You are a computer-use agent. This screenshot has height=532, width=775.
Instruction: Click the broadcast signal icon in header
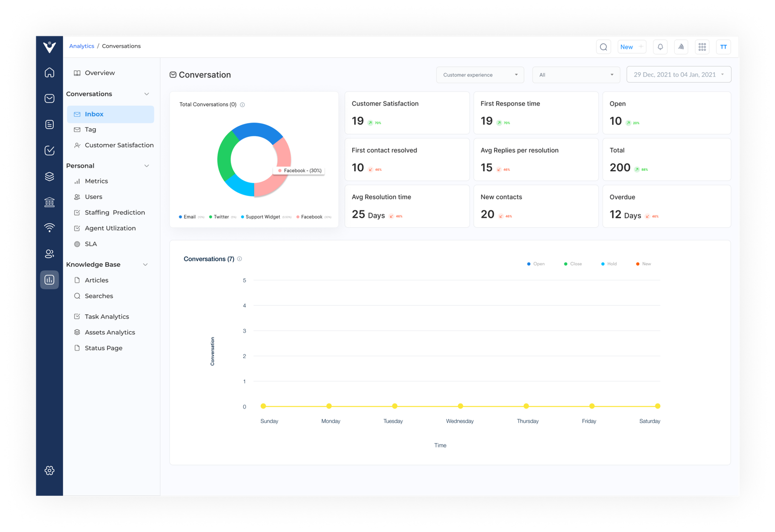tap(681, 47)
